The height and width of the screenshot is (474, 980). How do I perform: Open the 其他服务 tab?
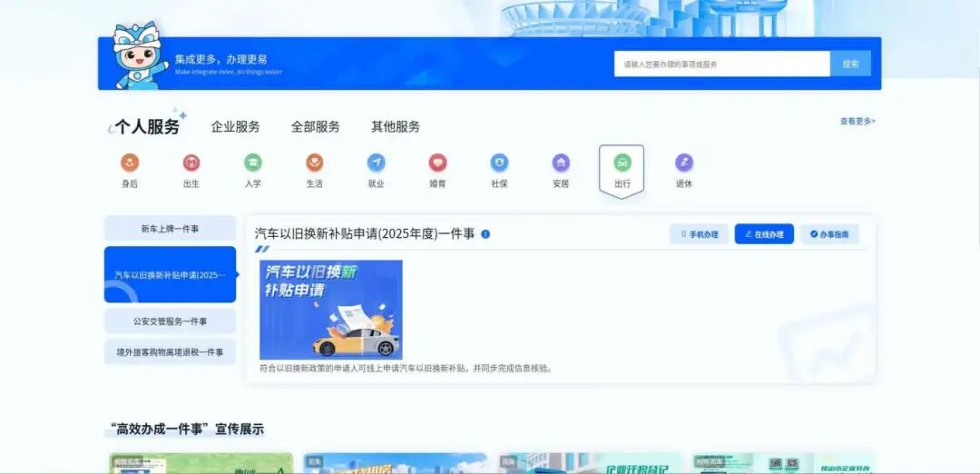[396, 127]
